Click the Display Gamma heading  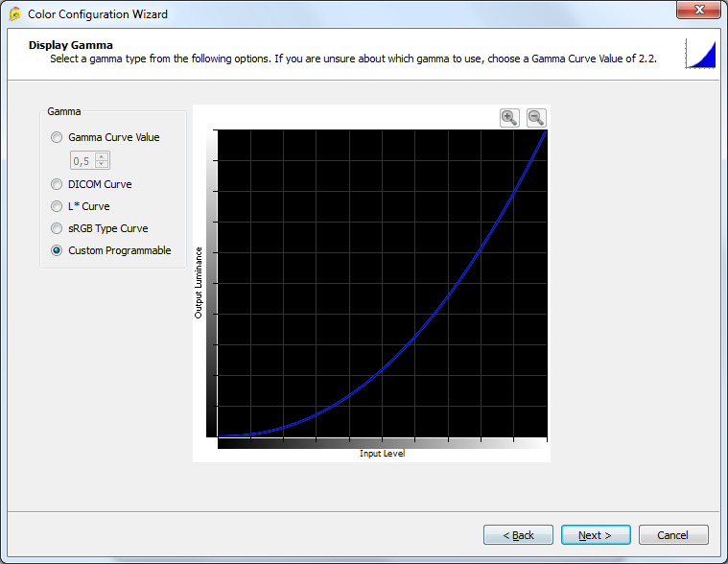pos(71,45)
